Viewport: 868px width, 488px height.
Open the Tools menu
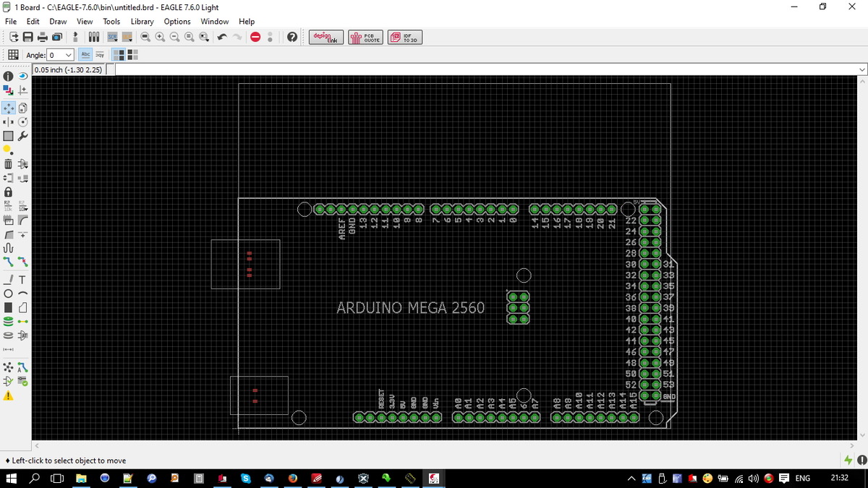tap(111, 21)
